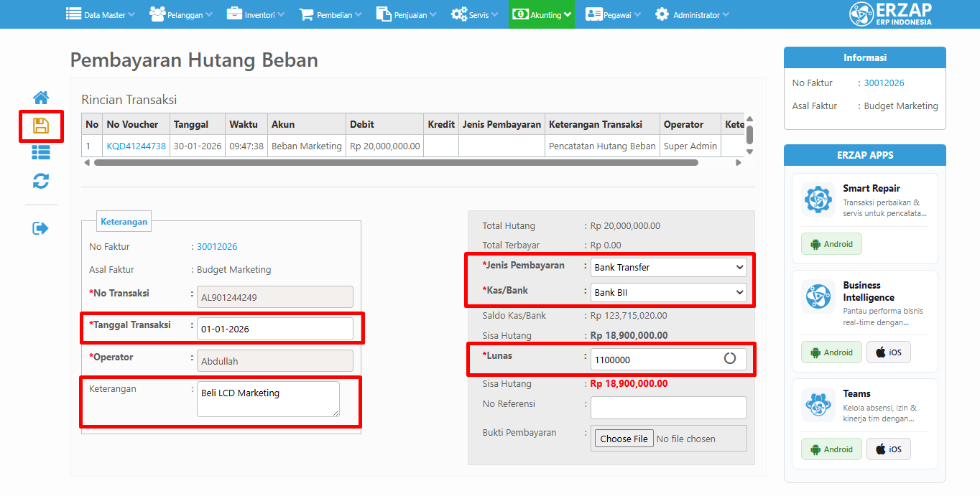The height and width of the screenshot is (496, 980).
Task: Open the Data Master menu
Action: coord(100,14)
